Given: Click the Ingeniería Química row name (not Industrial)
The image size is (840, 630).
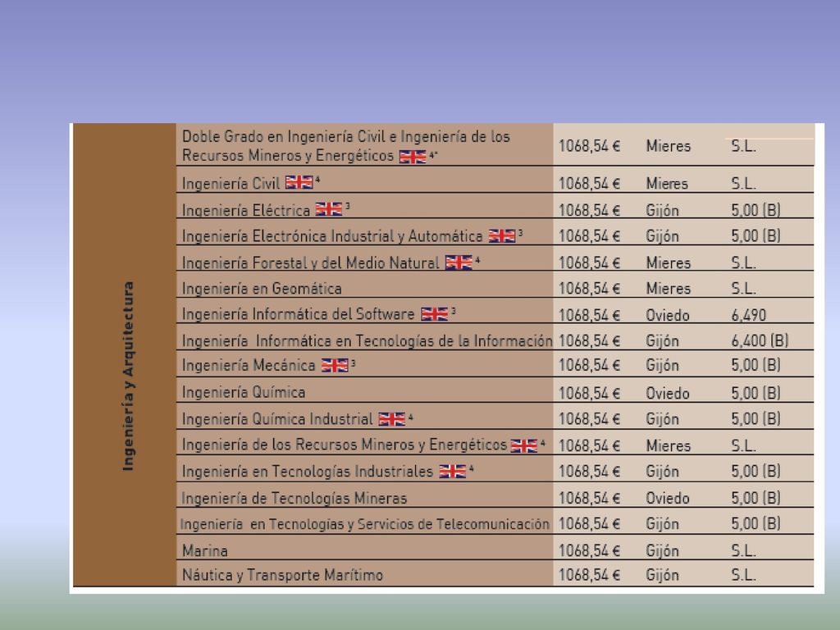Looking at the screenshot, I should point(243,393).
